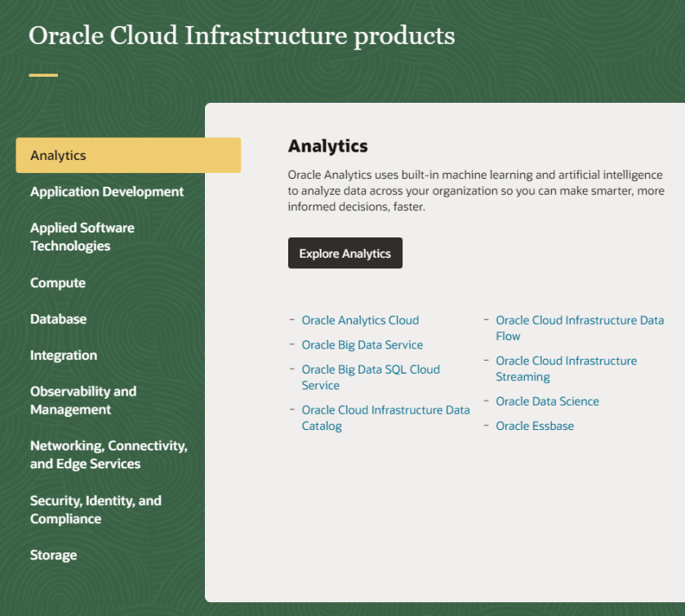Switch to the Database tab
This screenshot has width=685, height=616.
58,319
